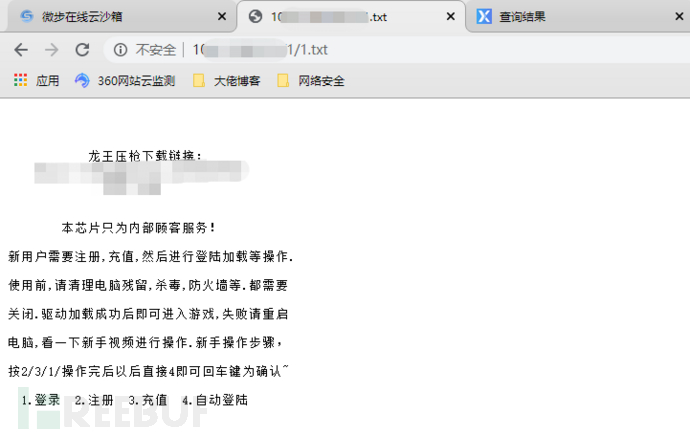Click the text 1.登录
This screenshot has height=436, width=690.
(41, 400)
